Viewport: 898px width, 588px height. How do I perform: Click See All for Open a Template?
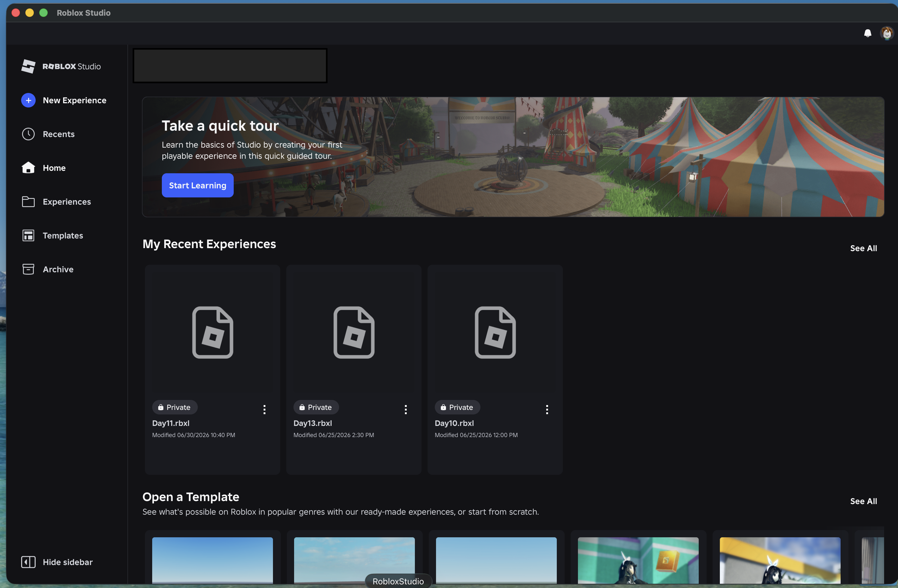(863, 501)
